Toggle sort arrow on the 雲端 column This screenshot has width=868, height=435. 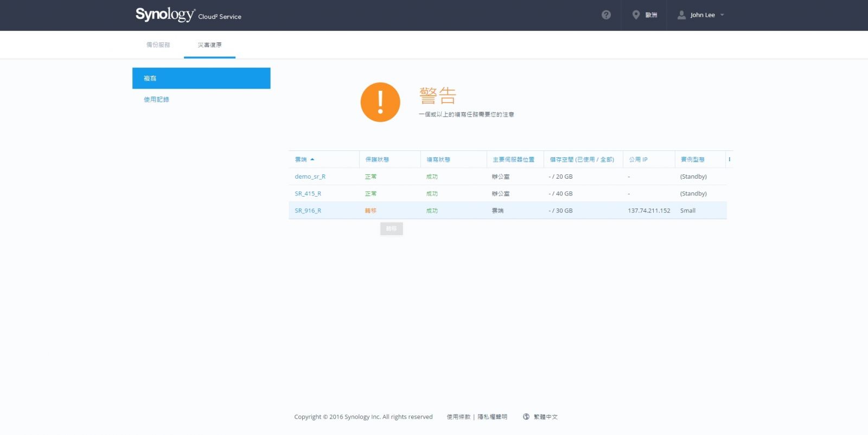pyautogui.click(x=312, y=160)
